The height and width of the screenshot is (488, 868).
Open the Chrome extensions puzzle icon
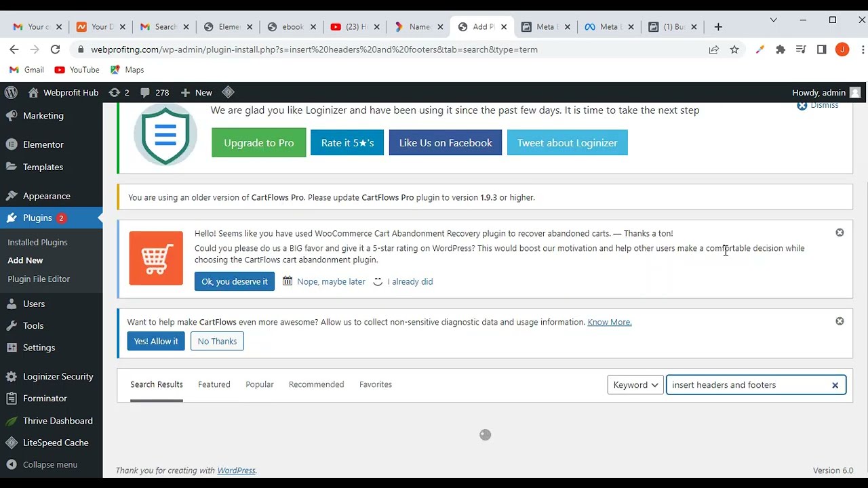click(x=781, y=49)
